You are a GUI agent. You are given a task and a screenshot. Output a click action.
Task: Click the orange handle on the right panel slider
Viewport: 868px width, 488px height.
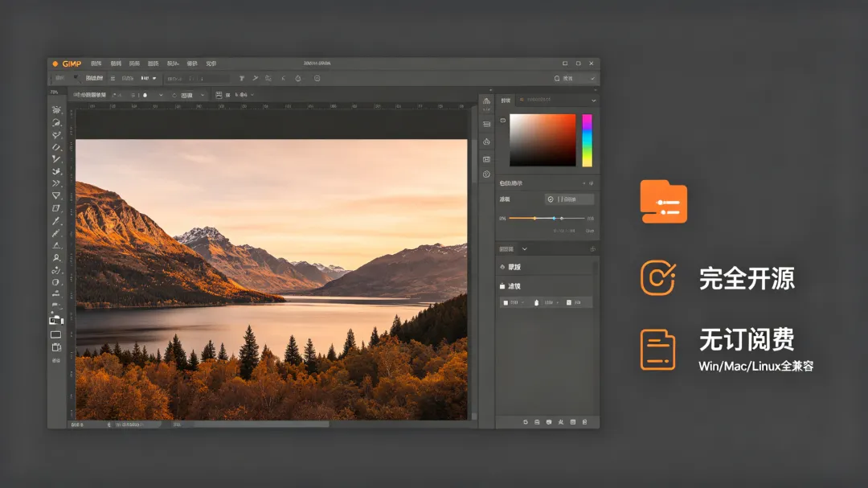coord(534,218)
